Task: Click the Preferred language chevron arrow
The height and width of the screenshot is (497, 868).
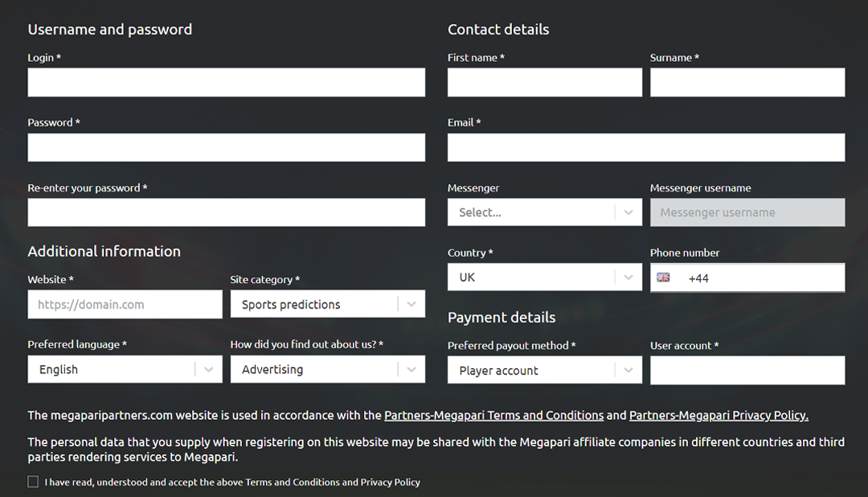Action: coord(209,370)
